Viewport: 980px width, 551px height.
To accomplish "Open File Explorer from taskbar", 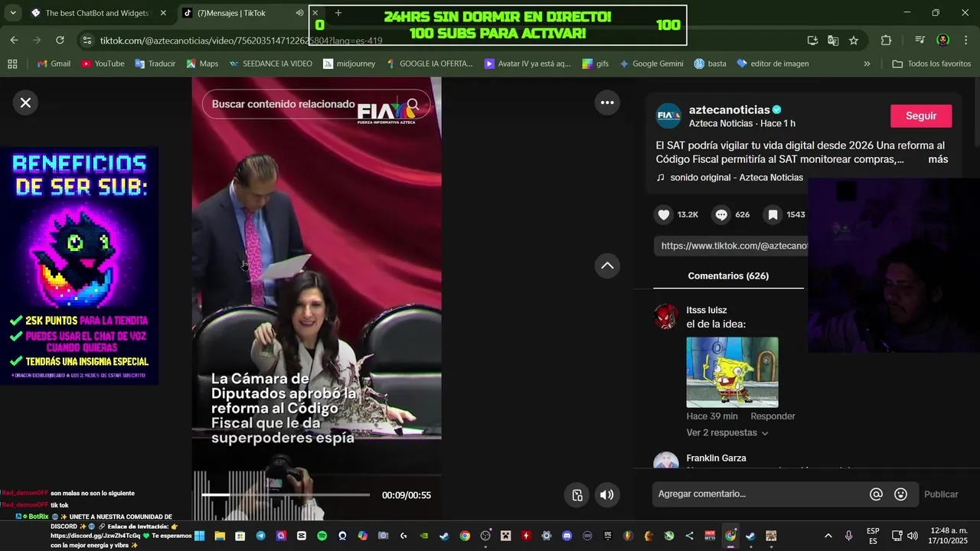I will tap(220, 536).
